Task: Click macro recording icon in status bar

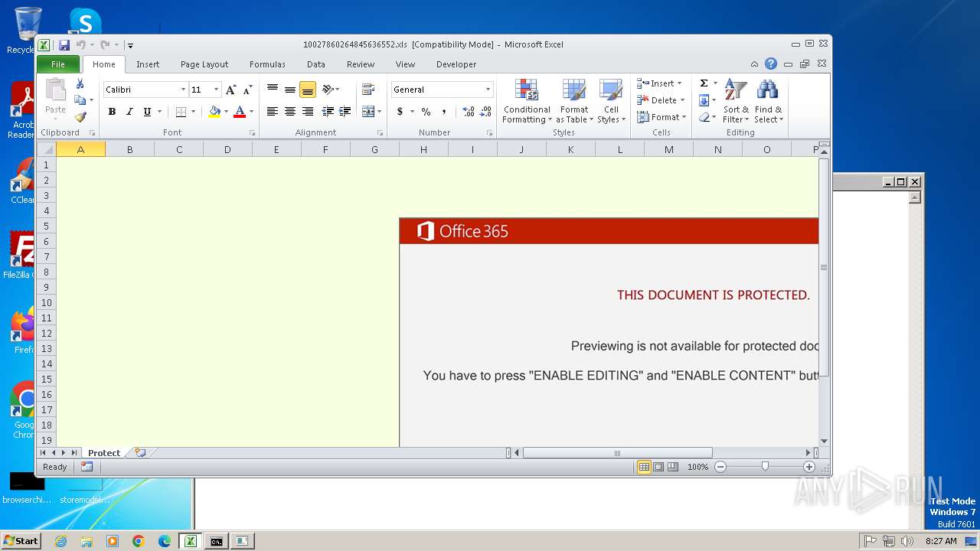Action: 87,467
